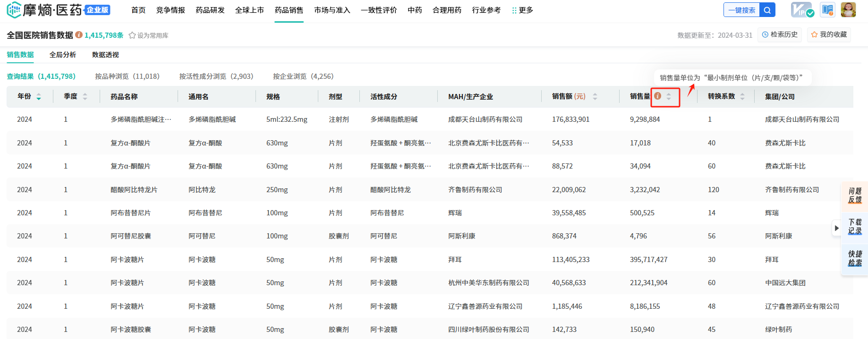Switch to 销售数据 tab
868x339 pixels.
coord(20,55)
